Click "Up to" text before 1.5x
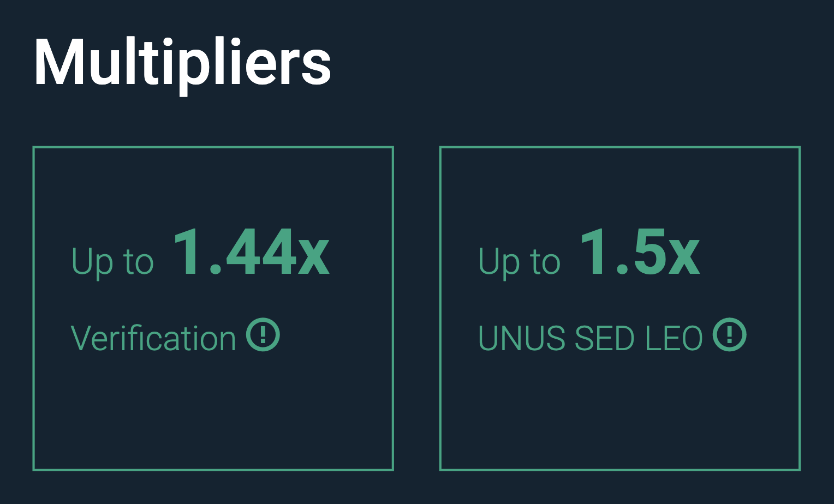834x504 pixels. tap(519, 262)
